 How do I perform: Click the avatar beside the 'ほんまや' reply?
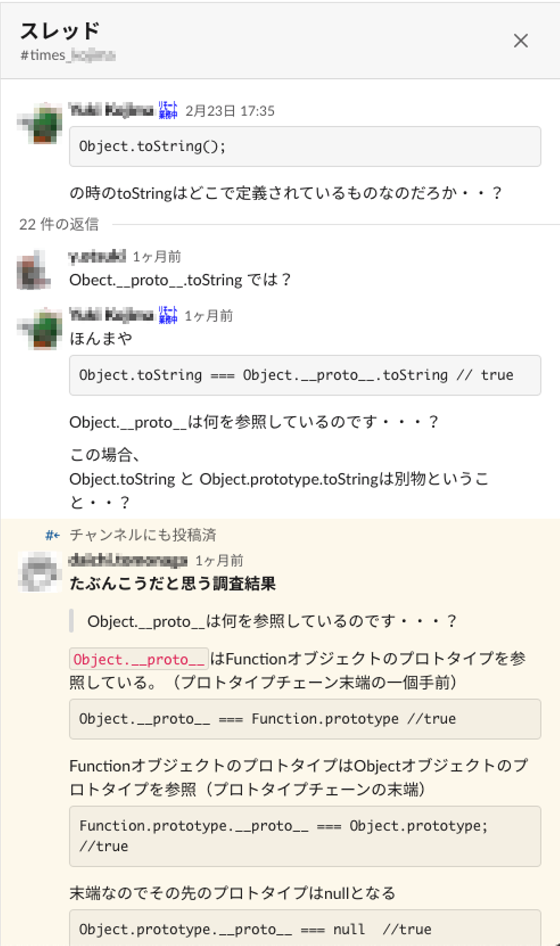(x=40, y=328)
